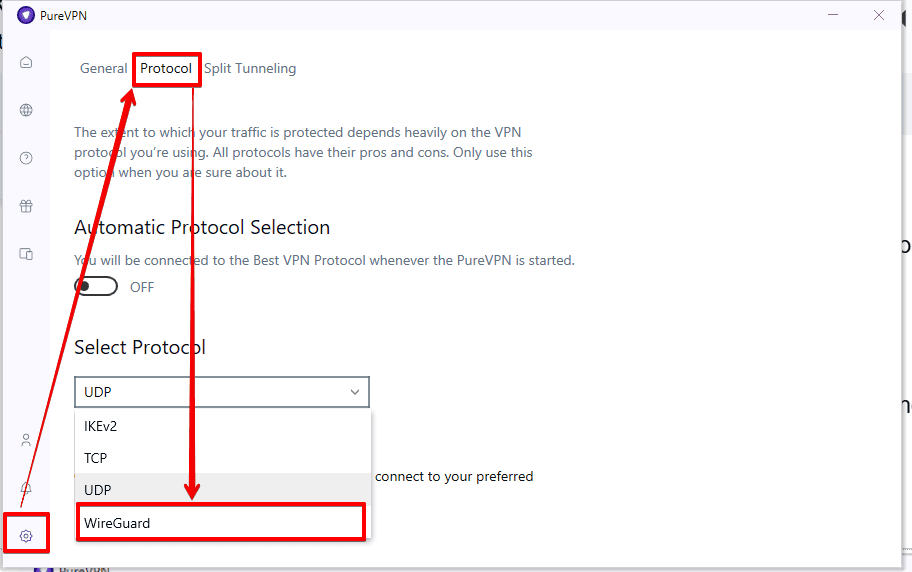Viewport: 912px width, 572px height.
Task: Switch to the General tab
Action: coord(104,69)
